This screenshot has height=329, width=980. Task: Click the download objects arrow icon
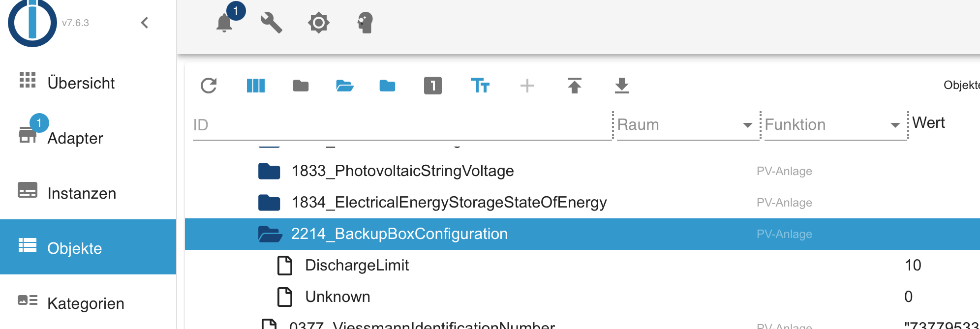[621, 86]
